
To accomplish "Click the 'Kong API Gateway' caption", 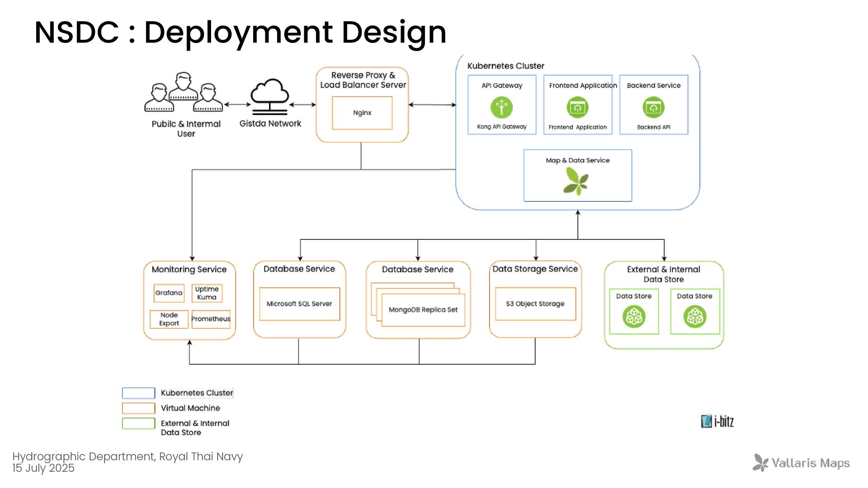I will (x=502, y=127).
